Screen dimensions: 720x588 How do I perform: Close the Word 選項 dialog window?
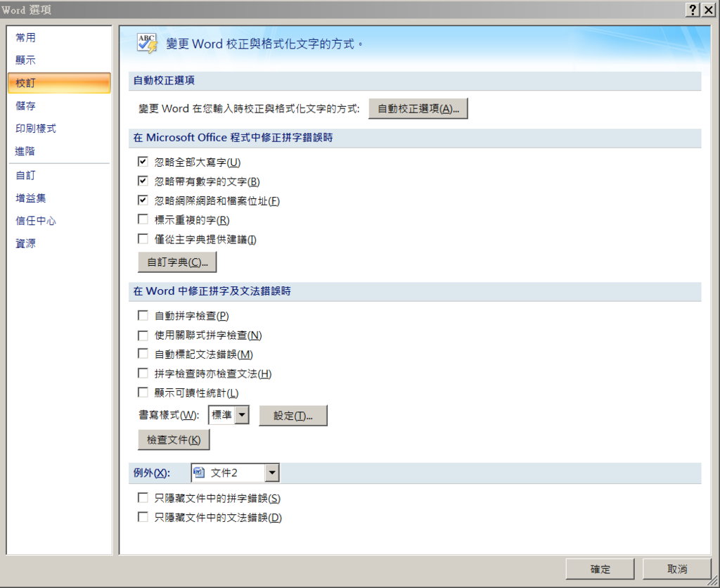(709, 9)
